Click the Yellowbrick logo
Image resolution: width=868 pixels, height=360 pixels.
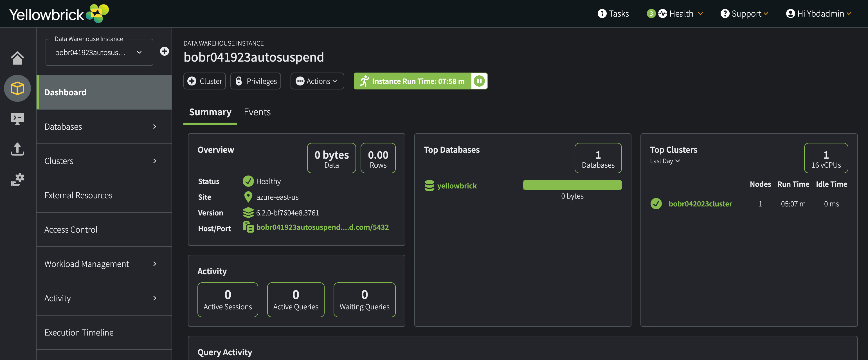pyautogui.click(x=59, y=13)
